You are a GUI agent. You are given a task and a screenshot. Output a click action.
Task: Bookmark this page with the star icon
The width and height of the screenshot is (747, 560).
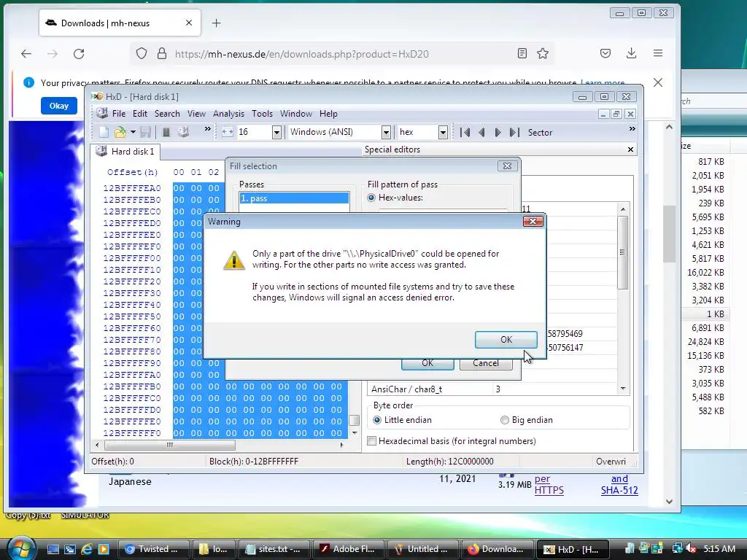click(543, 53)
